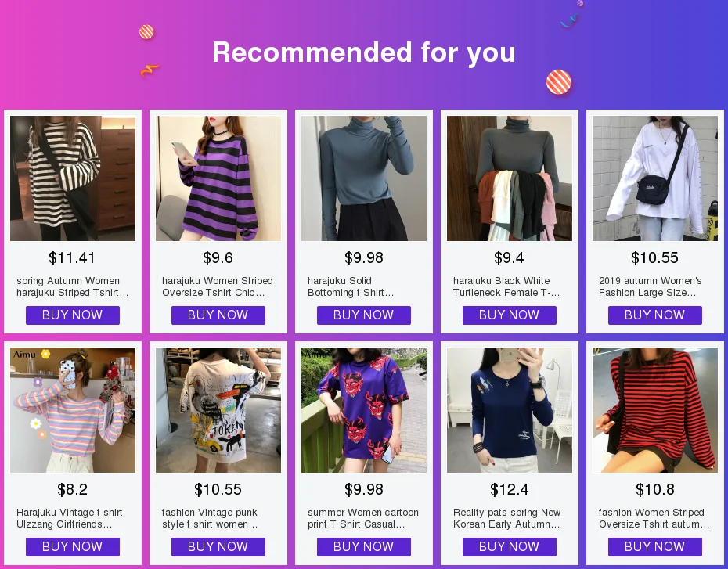
Task: Open 'fashion Vintage punk style t shirt' link
Action: [x=210, y=518]
